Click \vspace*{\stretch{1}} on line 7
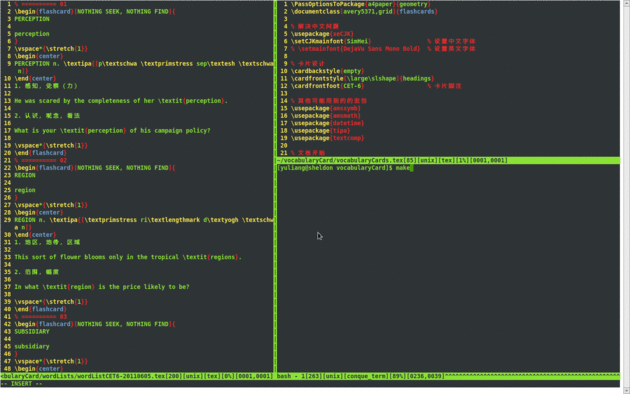The width and height of the screenshot is (630, 394). coord(51,49)
